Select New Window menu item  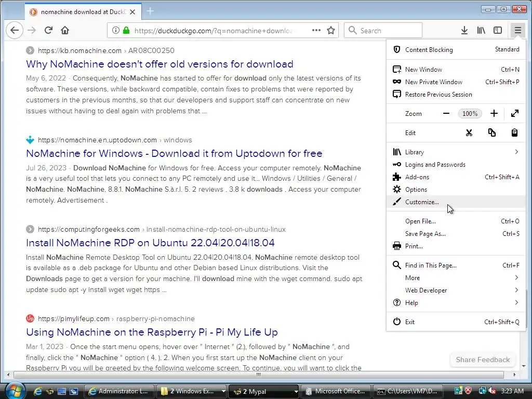click(x=456, y=70)
